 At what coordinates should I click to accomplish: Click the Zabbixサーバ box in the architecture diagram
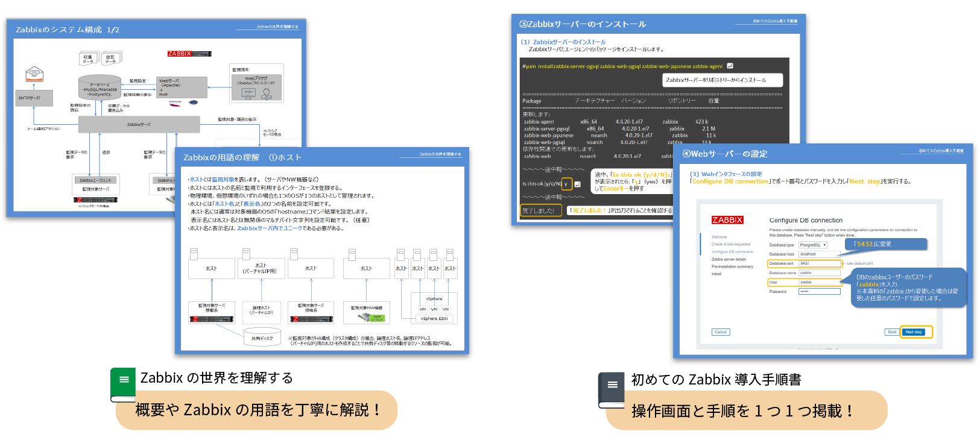tap(139, 124)
